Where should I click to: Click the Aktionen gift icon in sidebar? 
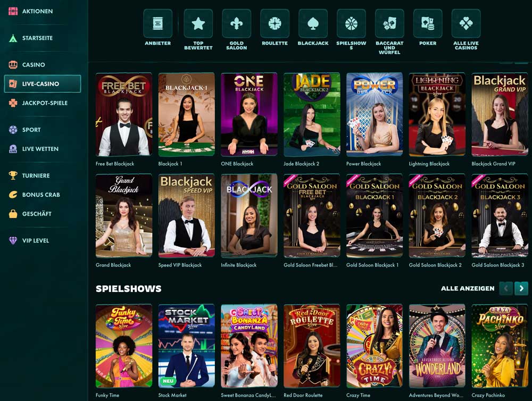tap(13, 11)
